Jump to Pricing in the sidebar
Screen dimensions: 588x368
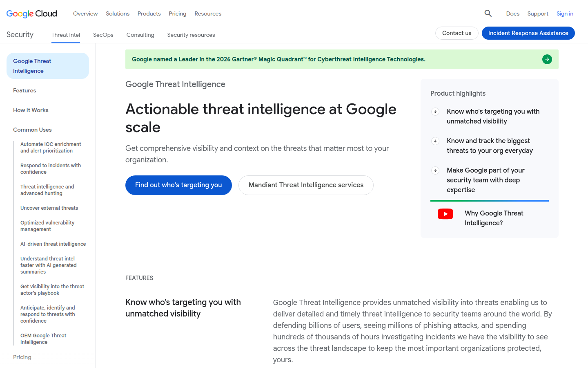(22, 357)
